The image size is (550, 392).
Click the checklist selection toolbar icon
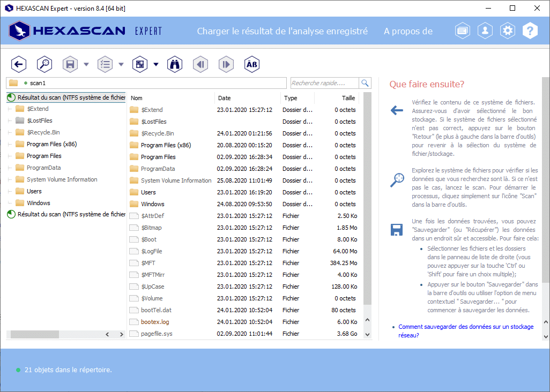[105, 64]
